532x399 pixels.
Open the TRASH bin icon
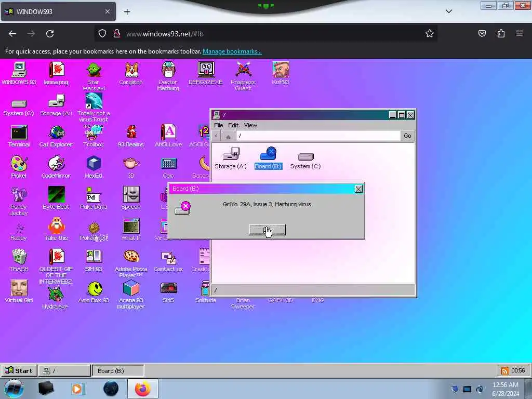pyautogui.click(x=19, y=261)
